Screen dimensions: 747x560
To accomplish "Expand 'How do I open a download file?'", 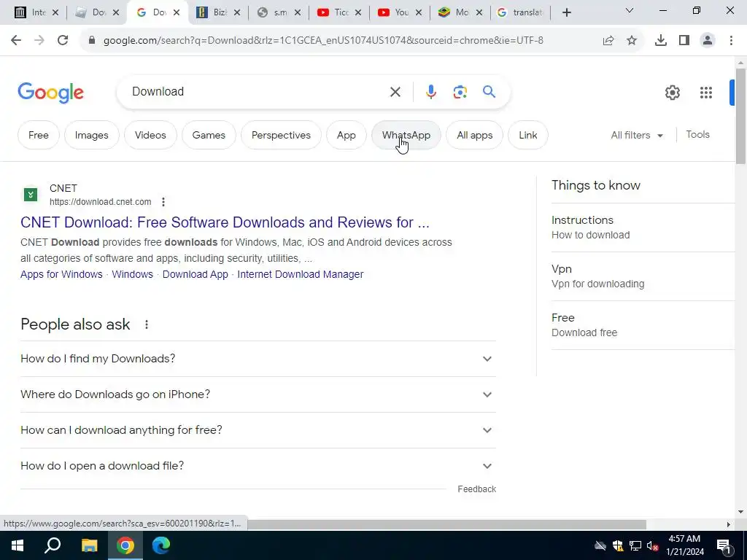I will click(258, 466).
